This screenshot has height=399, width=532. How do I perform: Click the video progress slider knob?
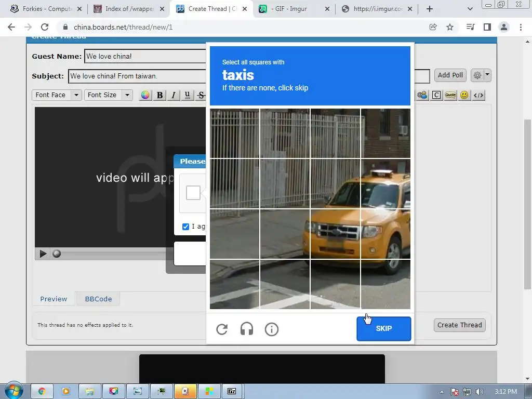point(57,254)
